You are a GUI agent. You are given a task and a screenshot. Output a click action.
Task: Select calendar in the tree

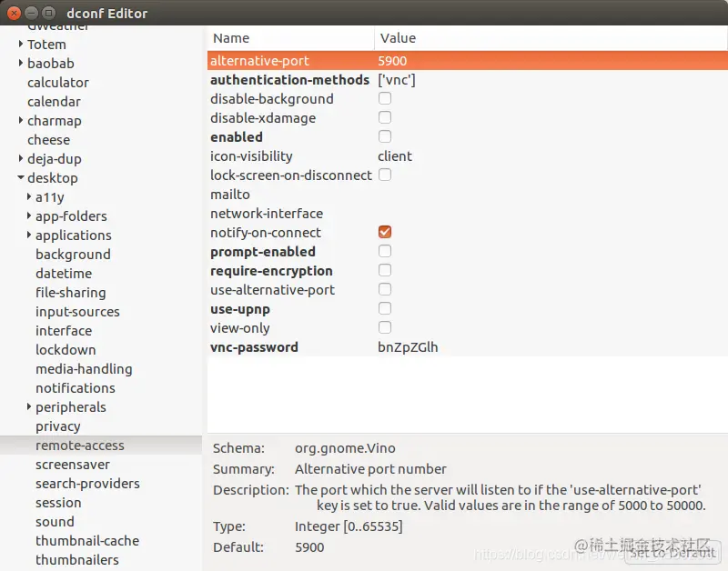pyautogui.click(x=54, y=102)
